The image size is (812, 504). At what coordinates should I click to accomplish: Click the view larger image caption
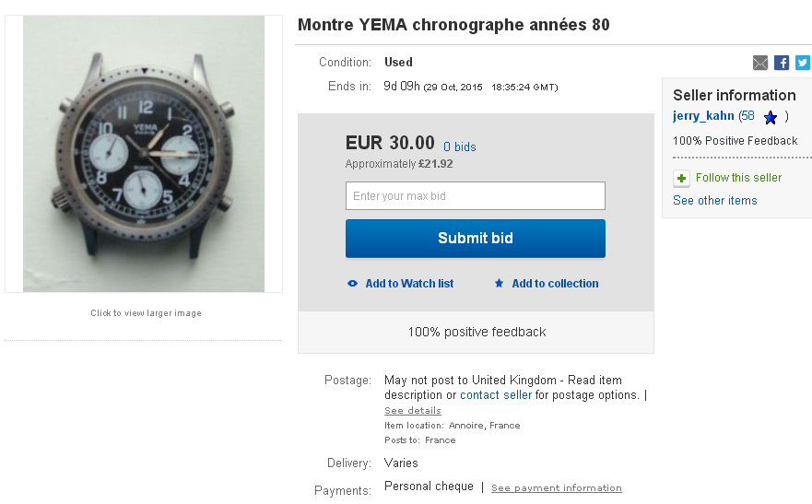pyautogui.click(x=146, y=313)
